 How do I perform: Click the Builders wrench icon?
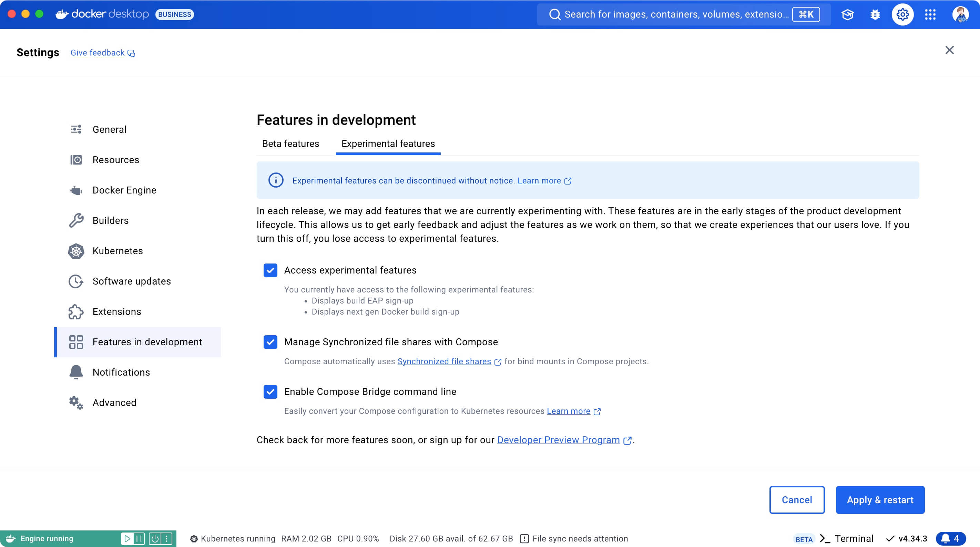(x=76, y=220)
